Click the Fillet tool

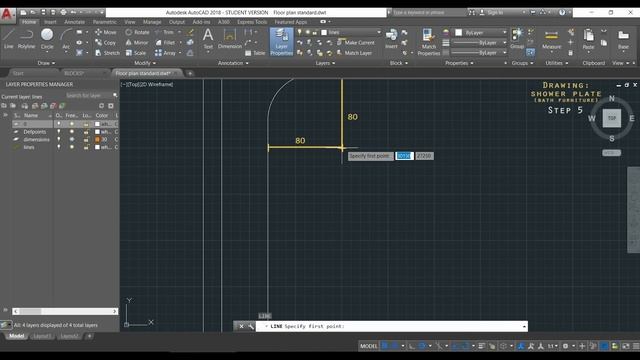(x=165, y=42)
